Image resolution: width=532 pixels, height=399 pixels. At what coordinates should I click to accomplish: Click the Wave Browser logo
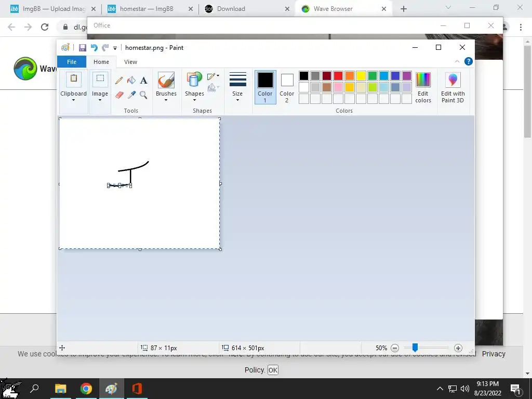tap(25, 69)
